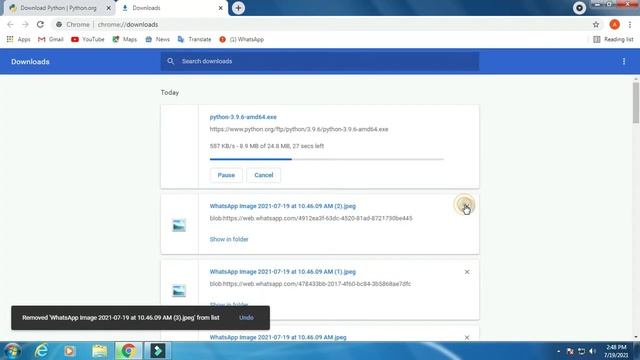This screenshot has height=360, width=640.
Task: Open Windows Start menu
Action: pos(12,351)
